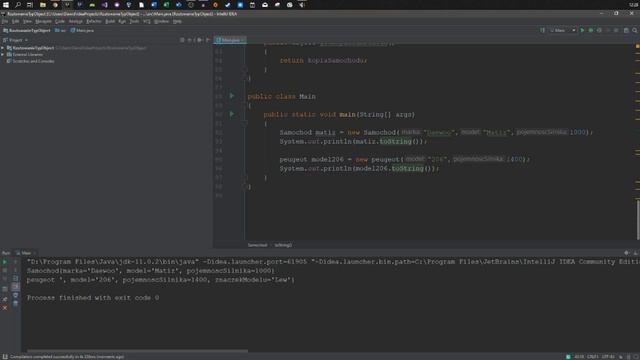Open Task View from taskbar
This screenshot has height=360, width=640.
pyautogui.click(x=30, y=5)
